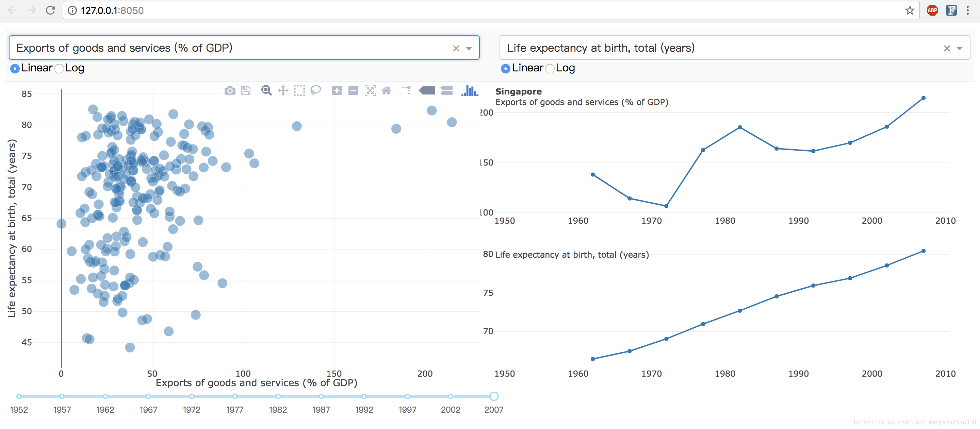This screenshot has height=429, width=980.
Task: Click the lowest scatter point near 44 years
Action: (x=130, y=347)
